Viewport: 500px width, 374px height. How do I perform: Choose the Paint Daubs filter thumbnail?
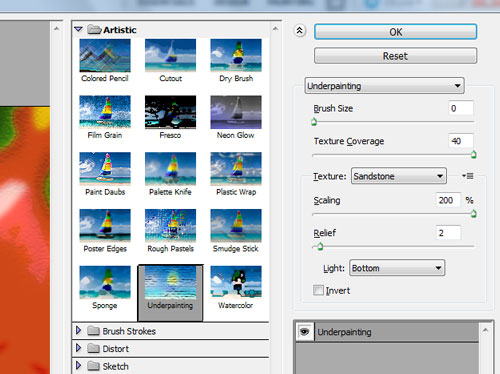pyautogui.click(x=105, y=169)
